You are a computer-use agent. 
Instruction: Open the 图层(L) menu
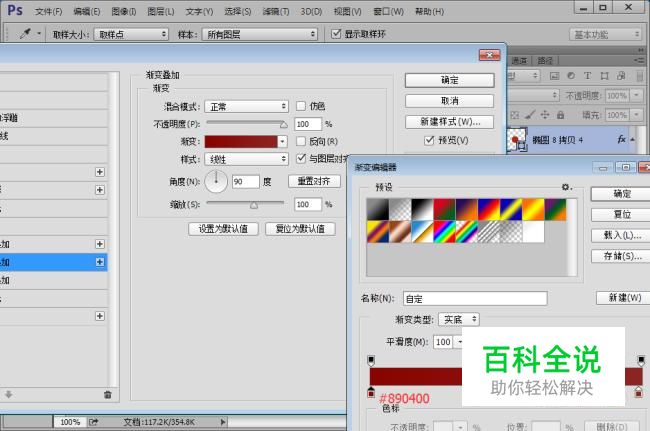(x=161, y=12)
